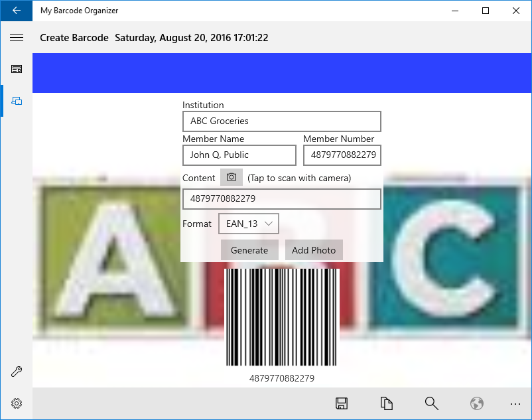Click the globe web icon
Viewport: 532px width, 420px height.
(476, 403)
